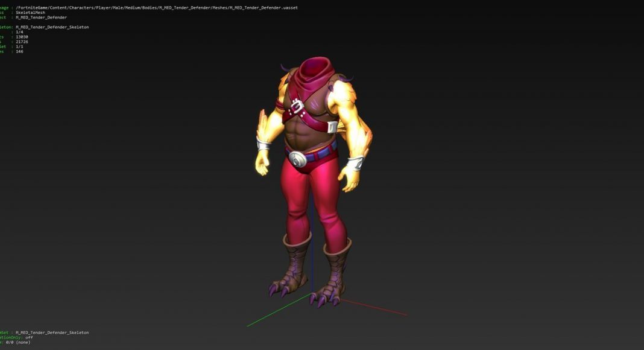
Task: Click the 'off' value at the bottom
Action: [x=29, y=338]
